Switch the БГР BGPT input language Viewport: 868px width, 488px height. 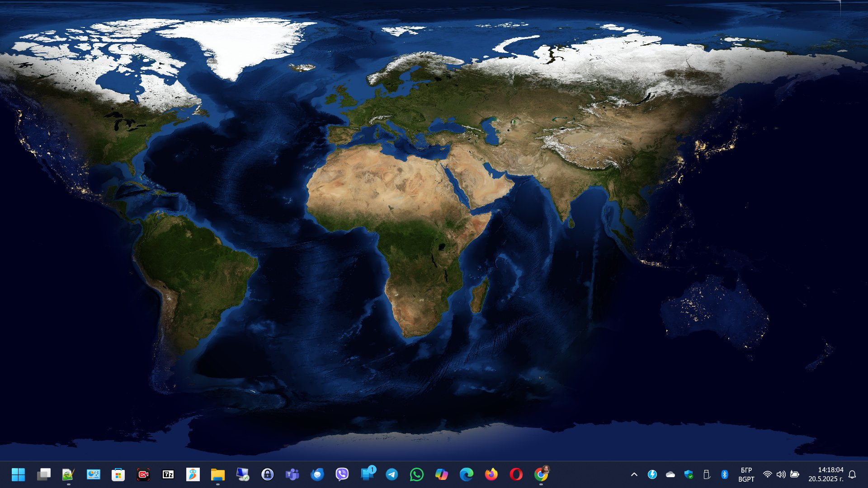click(746, 474)
